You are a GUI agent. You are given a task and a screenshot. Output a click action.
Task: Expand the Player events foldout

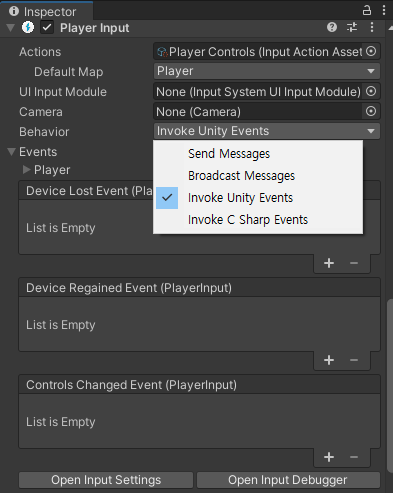26,170
